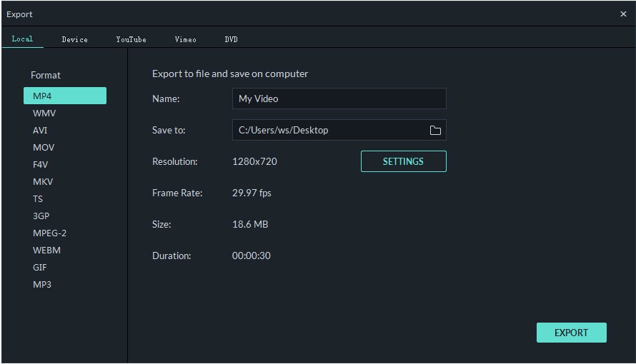This screenshot has height=364, width=636.
Task: Click the 00:00:30 duration value
Action: [251, 256]
